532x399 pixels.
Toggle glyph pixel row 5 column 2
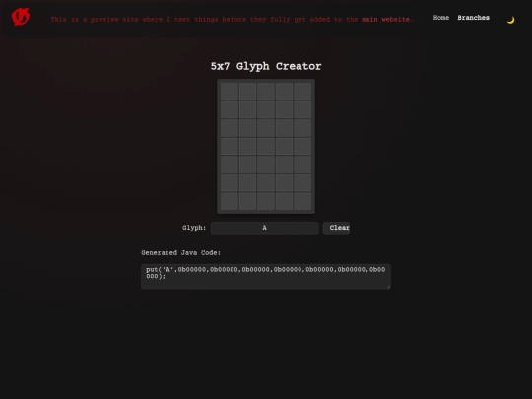pos(247,165)
